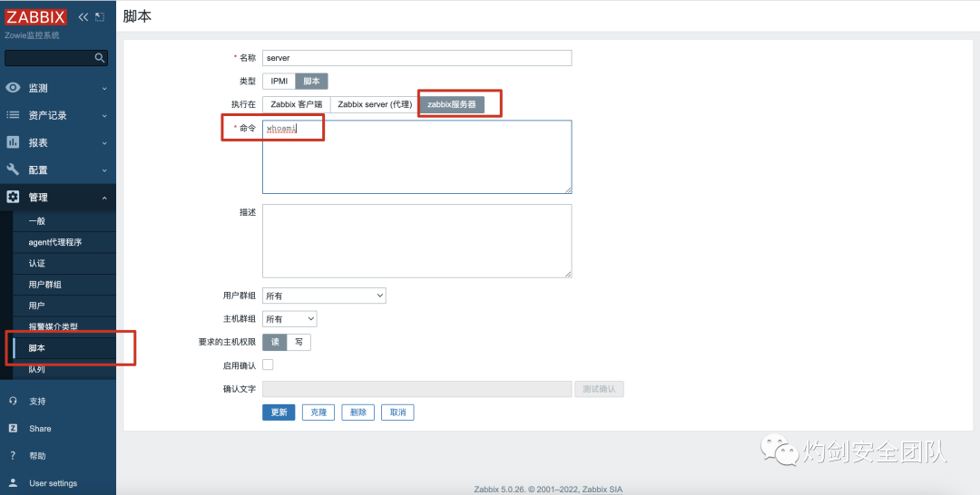Click the 克隆 button

[318, 412]
